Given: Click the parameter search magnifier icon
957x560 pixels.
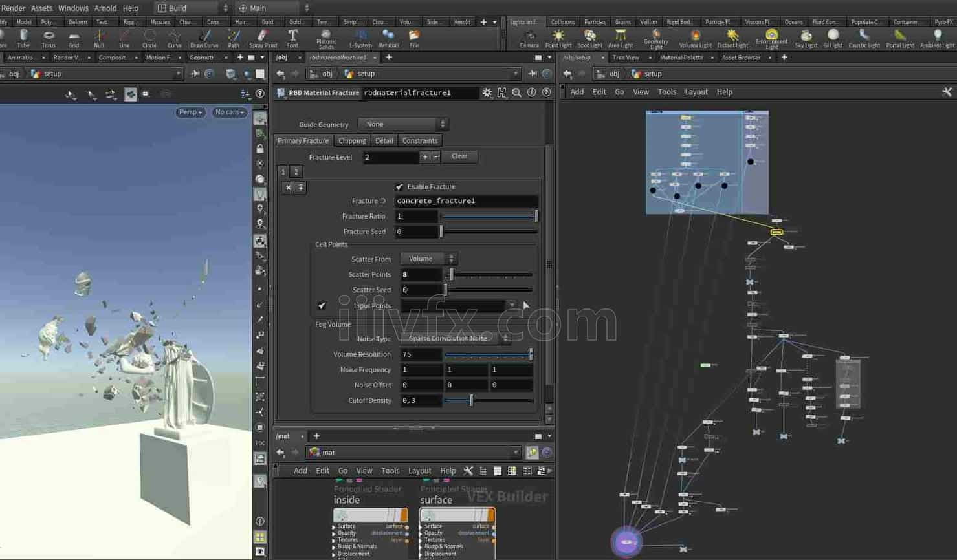Looking at the screenshot, I should tap(516, 92).
